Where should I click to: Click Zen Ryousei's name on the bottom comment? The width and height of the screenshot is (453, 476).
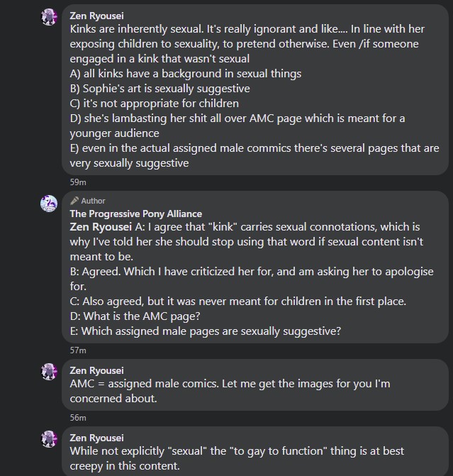96,438
